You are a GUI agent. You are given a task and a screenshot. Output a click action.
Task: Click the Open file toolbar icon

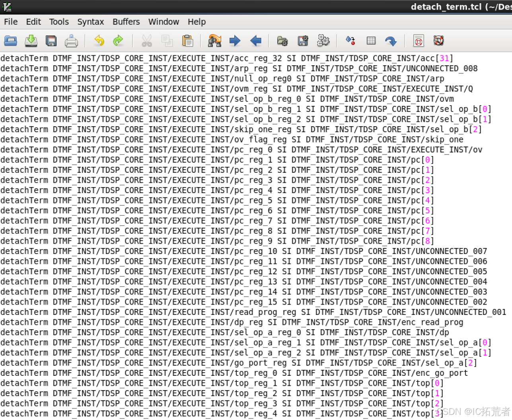[x=10, y=41]
